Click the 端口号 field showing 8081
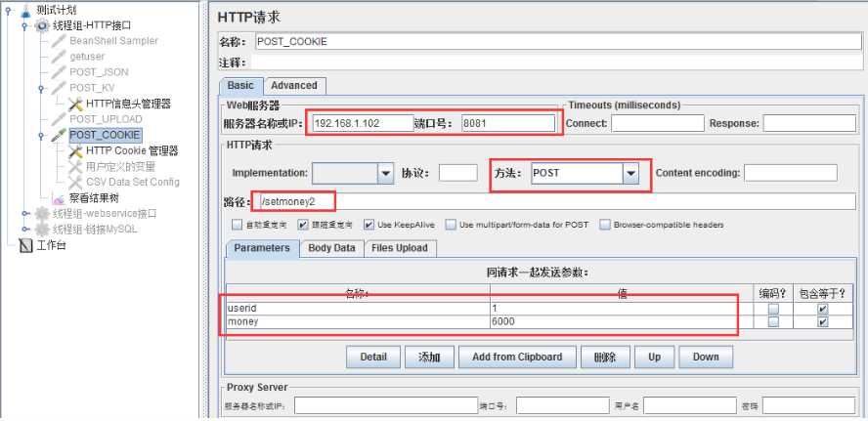 point(507,123)
